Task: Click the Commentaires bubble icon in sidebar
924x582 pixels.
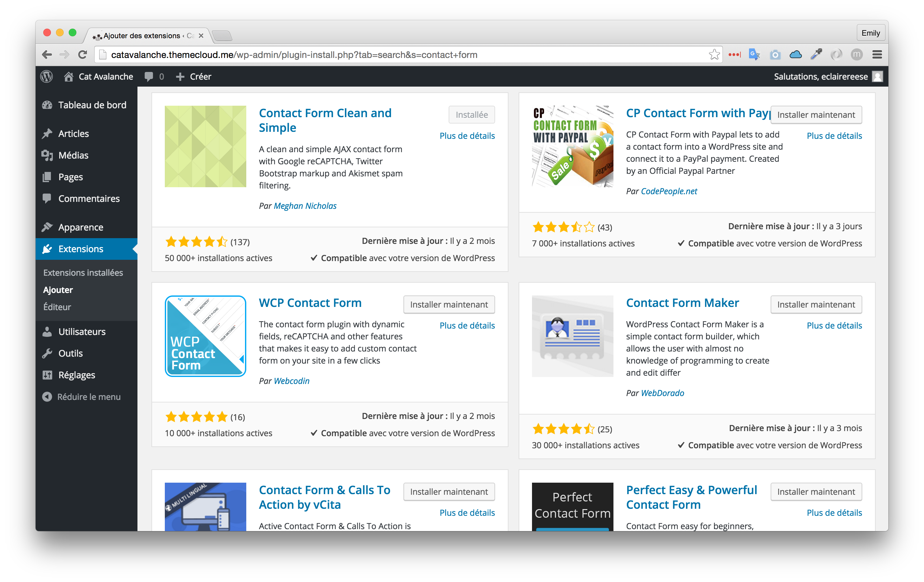Action: pos(47,198)
